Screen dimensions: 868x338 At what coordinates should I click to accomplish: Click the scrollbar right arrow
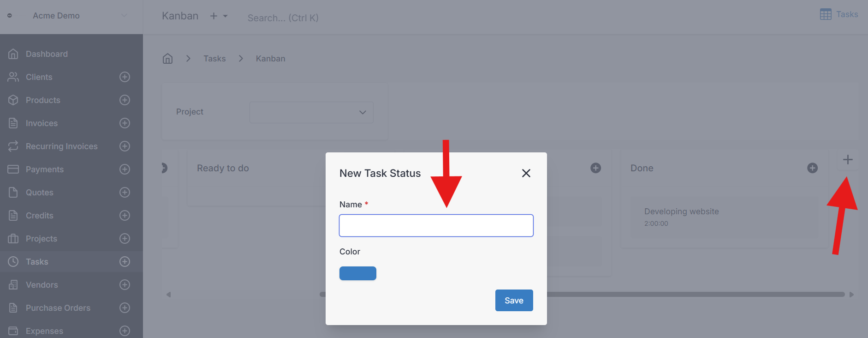[x=851, y=295]
